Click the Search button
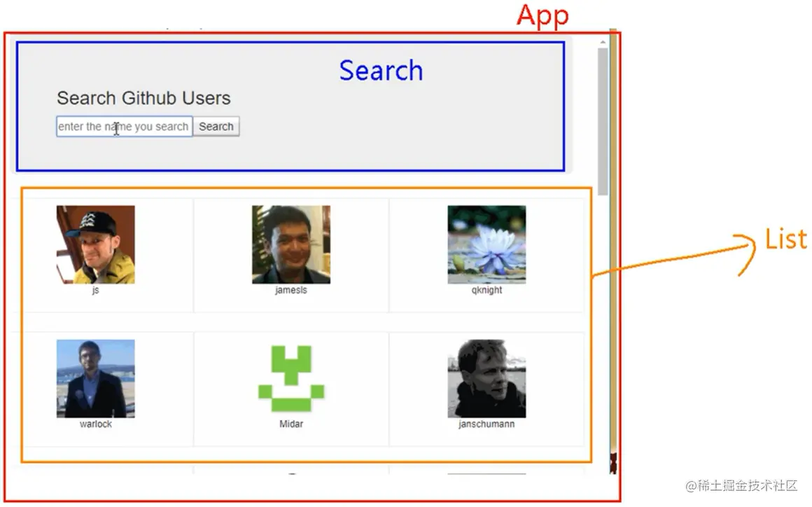 click(216, 126)
